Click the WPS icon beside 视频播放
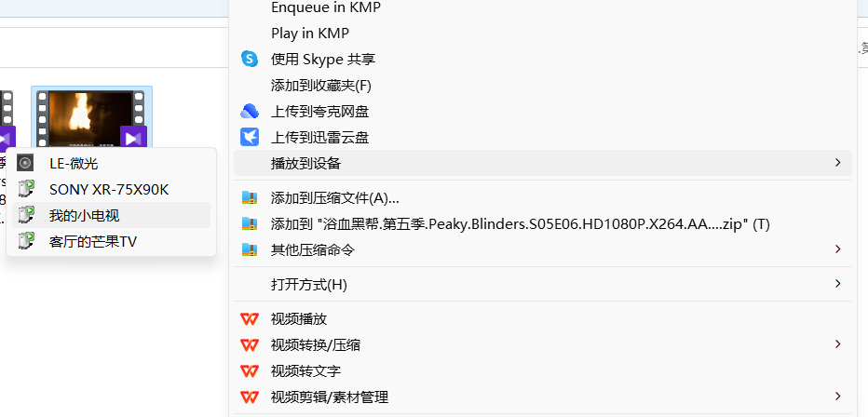The image size is (868, 417). point(250,319)
